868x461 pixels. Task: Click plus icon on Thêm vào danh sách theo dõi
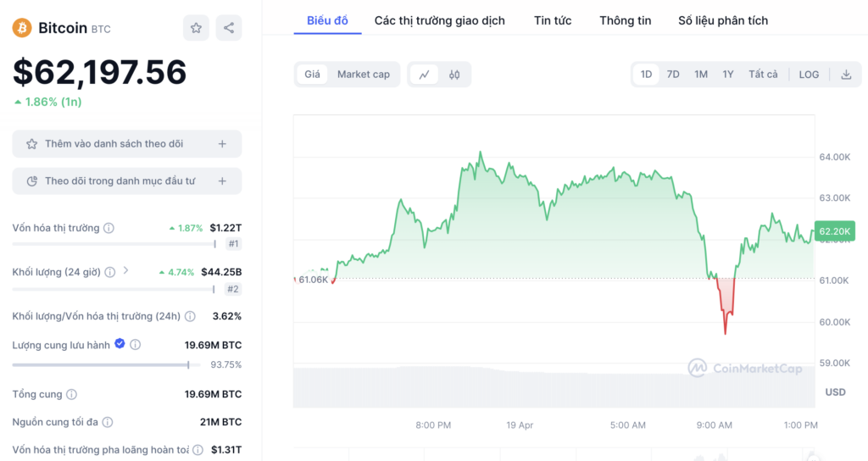point(222,144)
